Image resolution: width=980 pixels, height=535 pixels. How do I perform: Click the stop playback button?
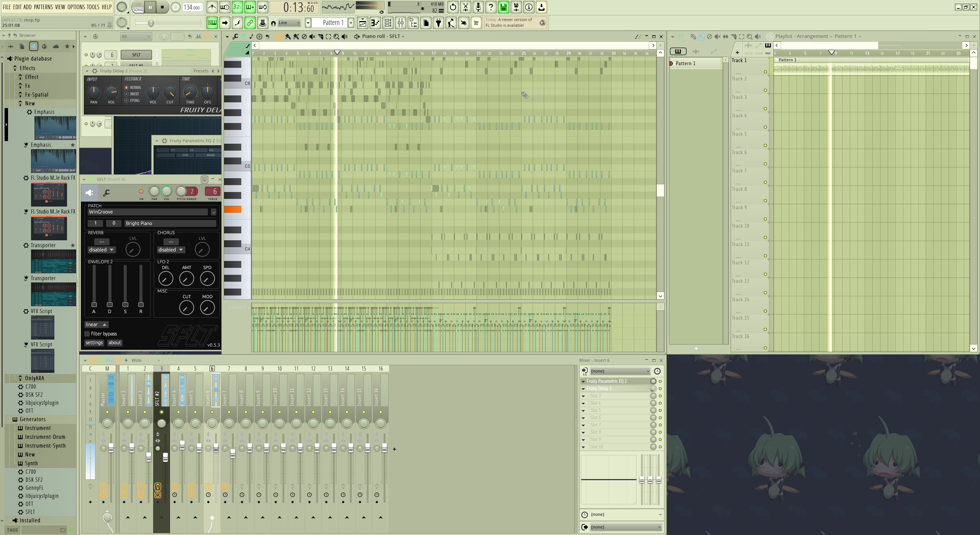point(162,7)
